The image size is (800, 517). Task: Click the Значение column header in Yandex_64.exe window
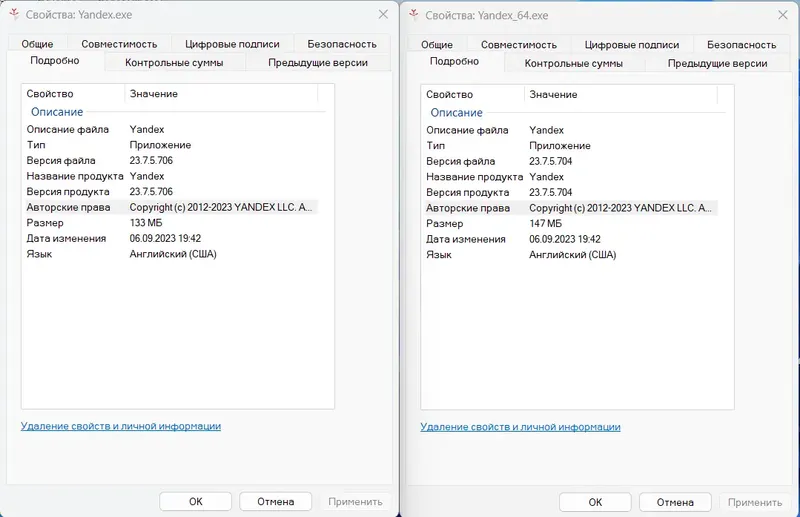(553, 94)
